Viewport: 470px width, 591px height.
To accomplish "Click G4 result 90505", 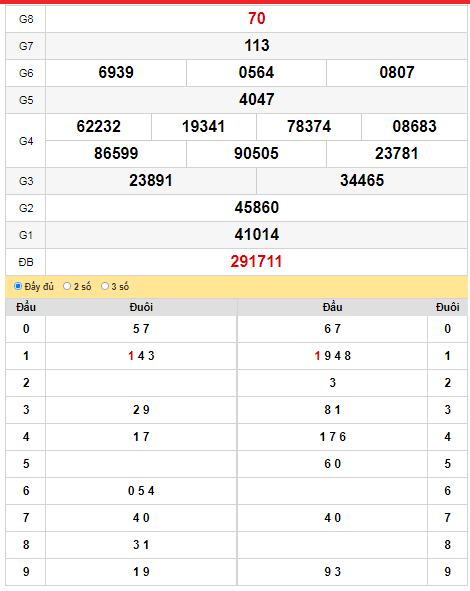I will pyautogui.click(x=256, y=153).
